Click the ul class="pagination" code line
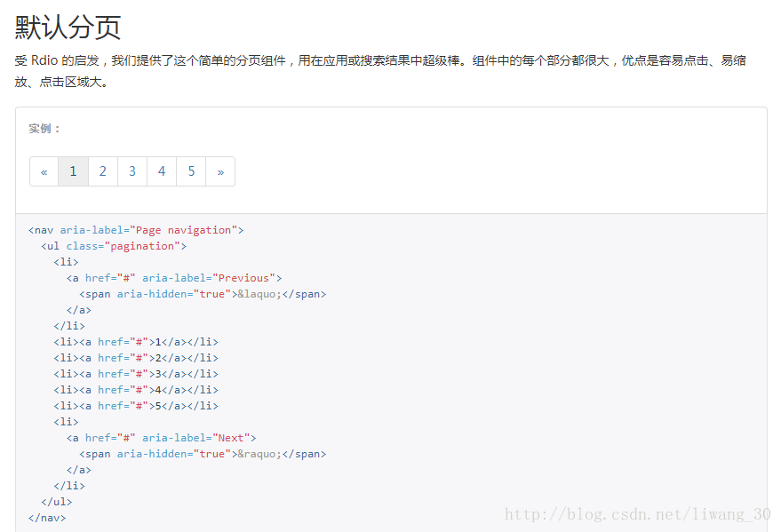781x532 pixels. tap(114, 246)
